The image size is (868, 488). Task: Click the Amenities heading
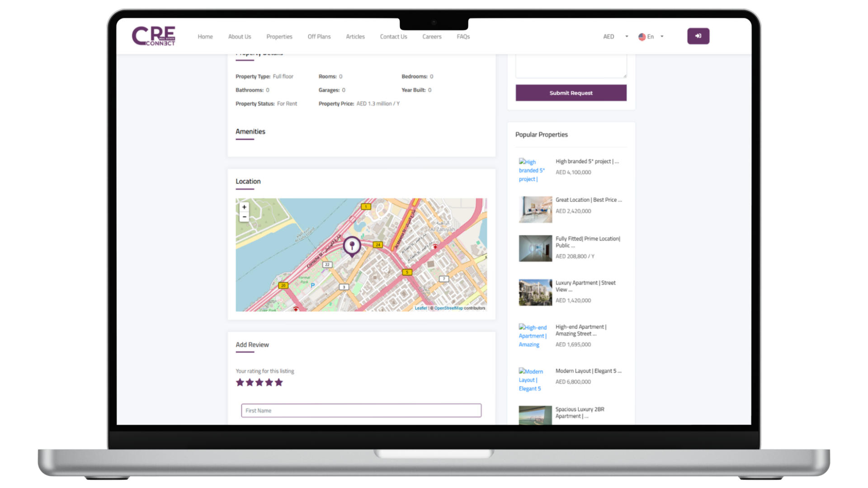250,131
